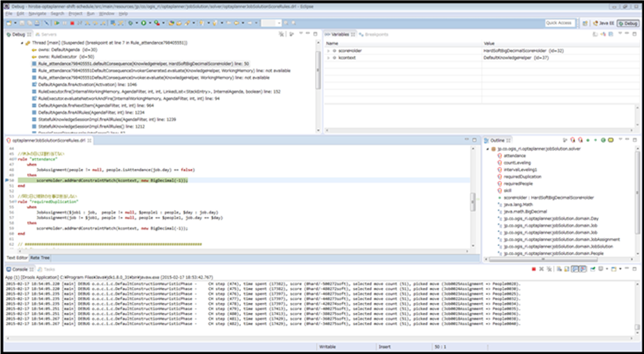Click yellow filter icon in Outline toolbar
This screenshot has width=644, height=354.
[x=611, y=140]
